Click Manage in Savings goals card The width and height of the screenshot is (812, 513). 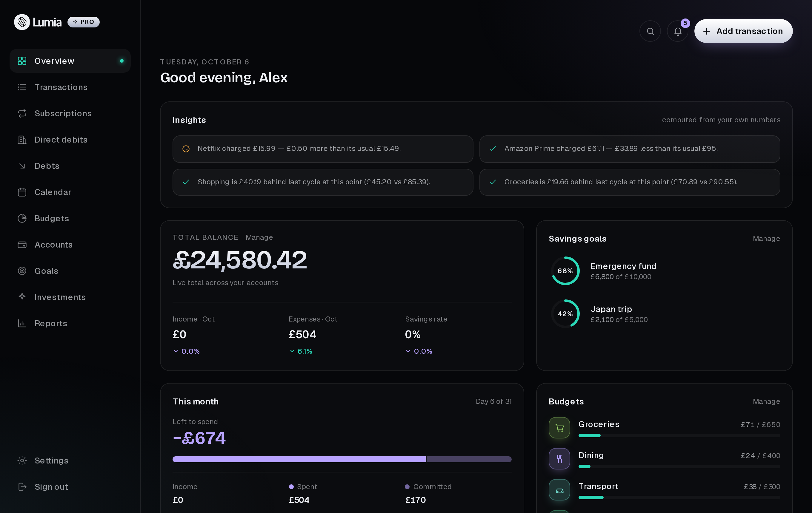(766, 239)
